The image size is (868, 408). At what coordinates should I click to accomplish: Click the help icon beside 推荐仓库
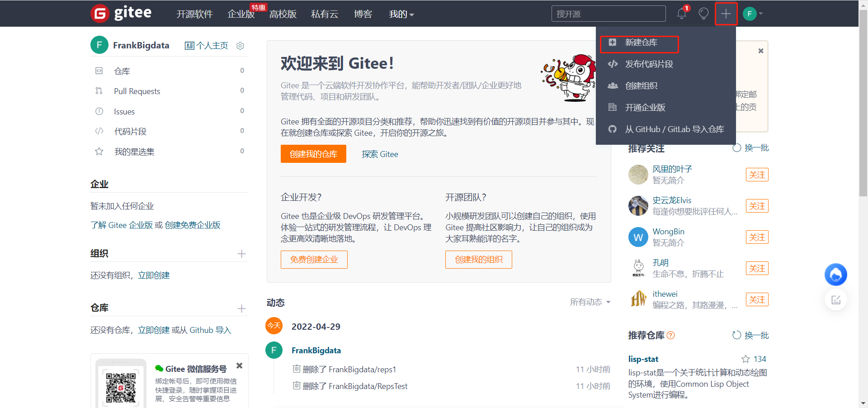(x=671, y=336)
